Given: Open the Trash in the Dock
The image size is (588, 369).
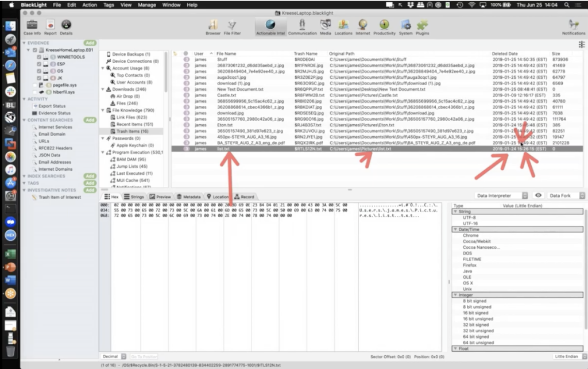Looking at the screenshot, I should click(10, 351).
